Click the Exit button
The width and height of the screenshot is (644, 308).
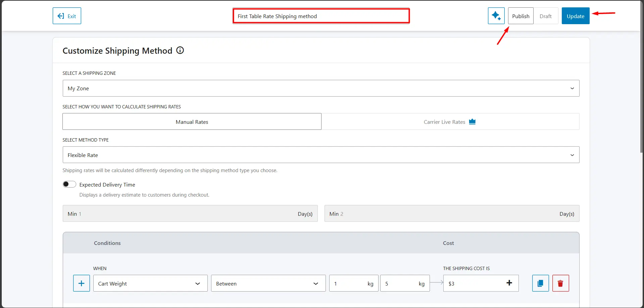[x=67, y=16]
